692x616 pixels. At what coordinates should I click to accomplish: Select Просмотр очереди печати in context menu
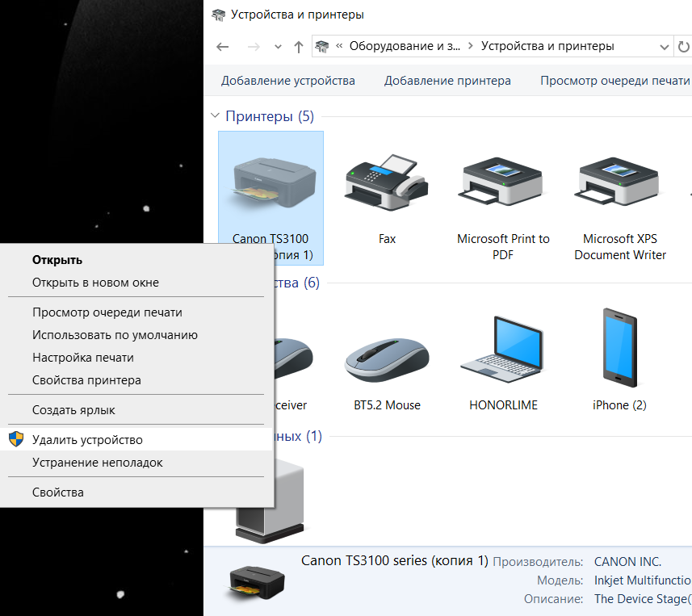click(136, 312)
